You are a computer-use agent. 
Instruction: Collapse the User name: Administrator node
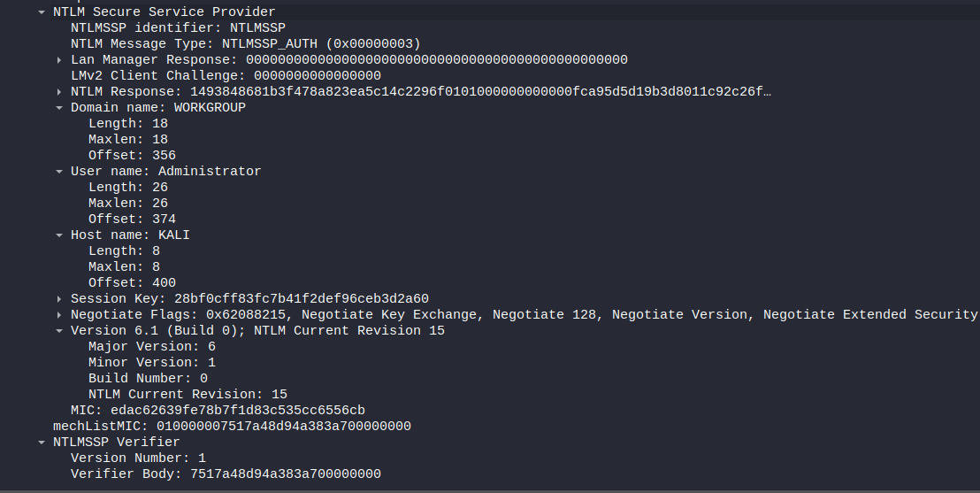pos(59,172)
